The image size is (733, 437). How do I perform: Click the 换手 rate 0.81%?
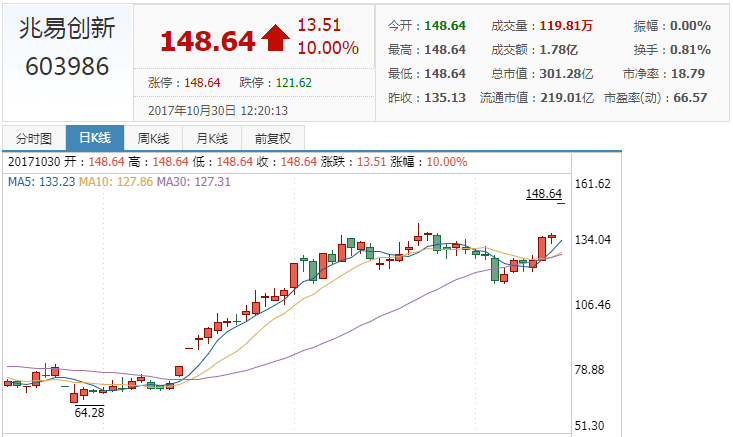tap(690, 50)
